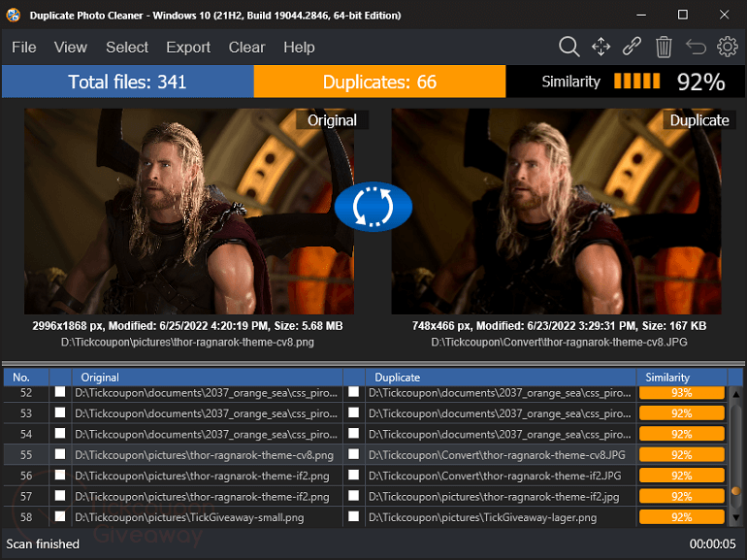Open the Export menu
747x560 pixels.
(x=188, y=48)
